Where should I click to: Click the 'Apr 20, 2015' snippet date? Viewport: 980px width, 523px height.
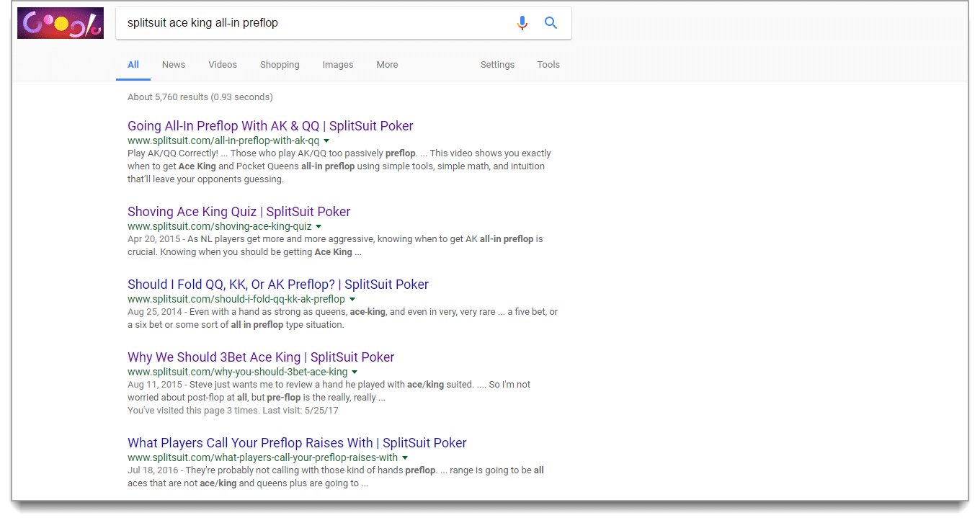point(153,239)
